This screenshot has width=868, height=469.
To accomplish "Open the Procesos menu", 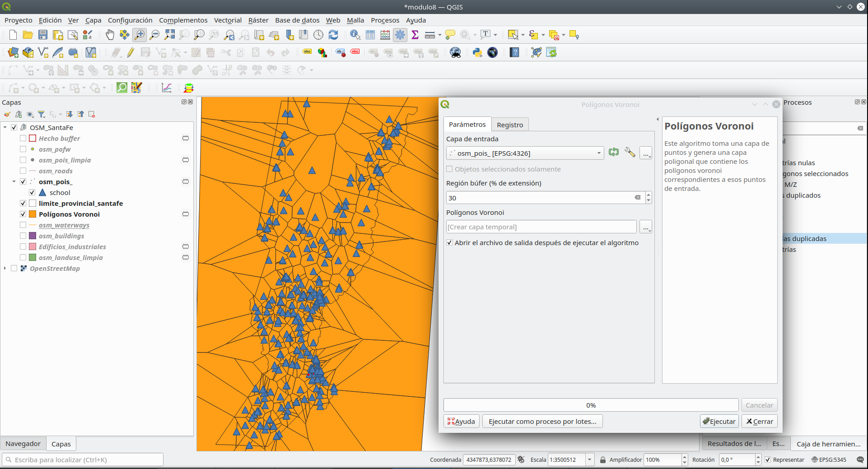I will (x=385, y=20).
